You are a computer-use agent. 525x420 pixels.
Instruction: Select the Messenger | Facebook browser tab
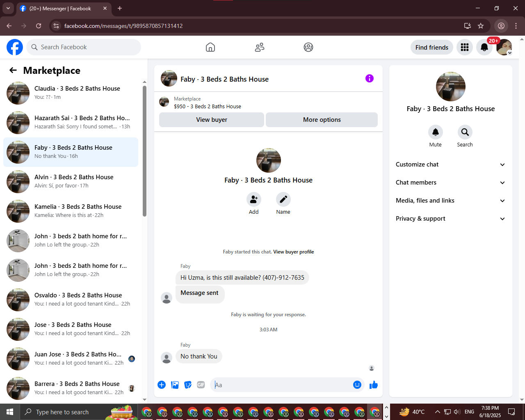pyautogui.click(x=64, y=8)
